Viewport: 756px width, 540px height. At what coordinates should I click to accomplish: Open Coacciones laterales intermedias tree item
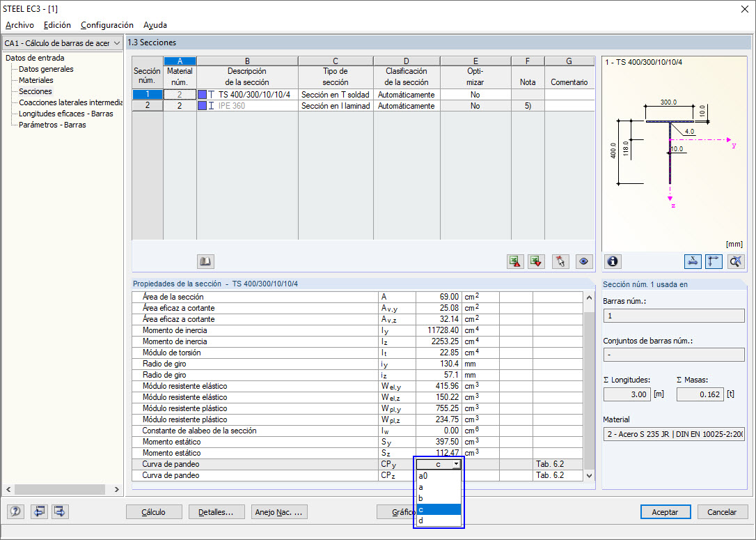[x=71, y=102]
